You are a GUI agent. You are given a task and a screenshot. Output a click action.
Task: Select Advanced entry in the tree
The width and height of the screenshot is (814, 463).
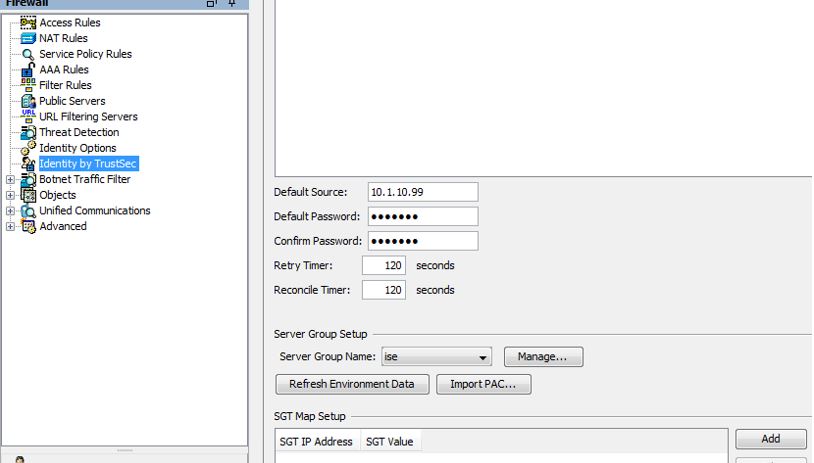63,226
